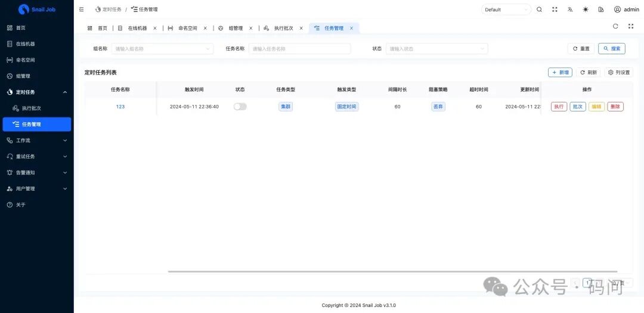Collapse the 定时任务 sidebar group
Image resolution: width=644 pixels, height=313 pixels.
click(36, 92)
